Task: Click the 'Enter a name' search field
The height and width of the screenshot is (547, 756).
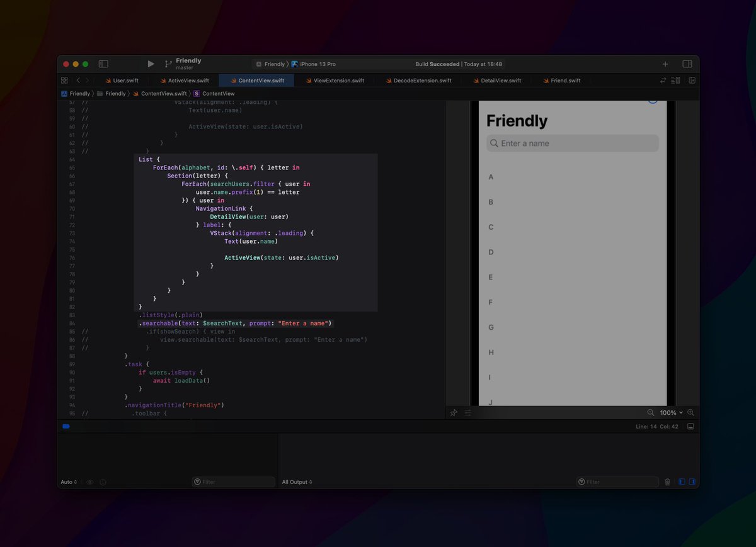Action: point(572,144)
